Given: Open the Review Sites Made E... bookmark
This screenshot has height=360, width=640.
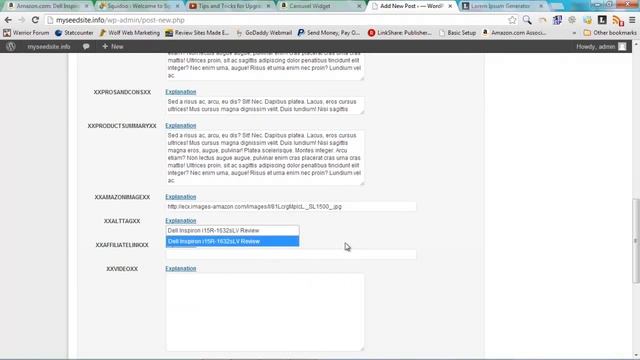Looking at the screenshot, I should point(197,33).
